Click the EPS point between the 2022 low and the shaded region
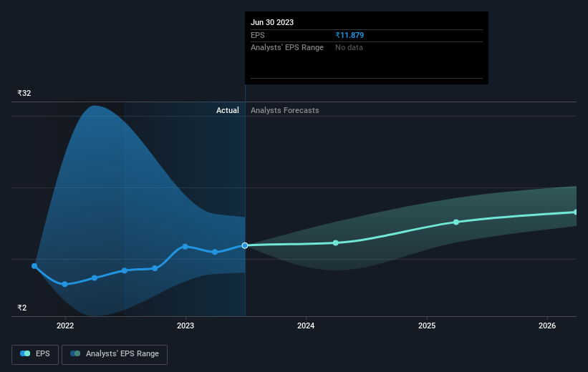 point(95,278)
